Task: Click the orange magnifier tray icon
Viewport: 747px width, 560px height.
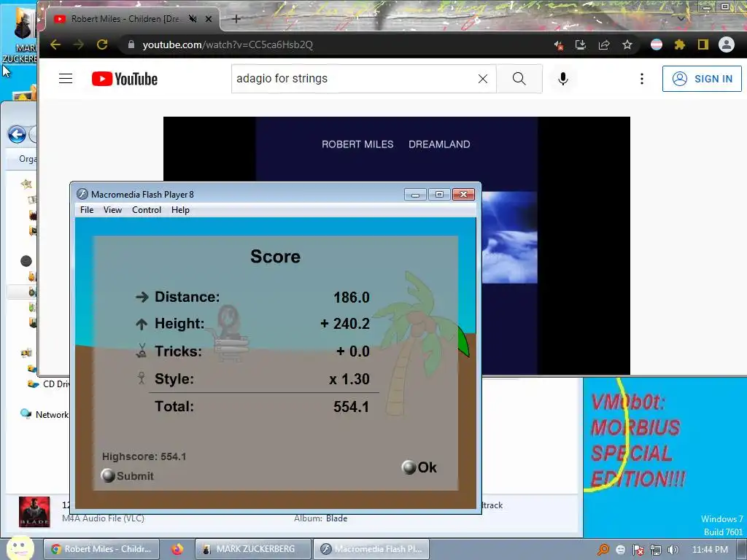Action: coord(603,550)
